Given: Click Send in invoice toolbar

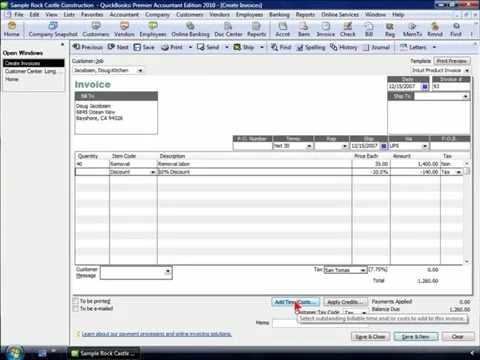Looking at the screenshot, I should (x=208, y=47).
